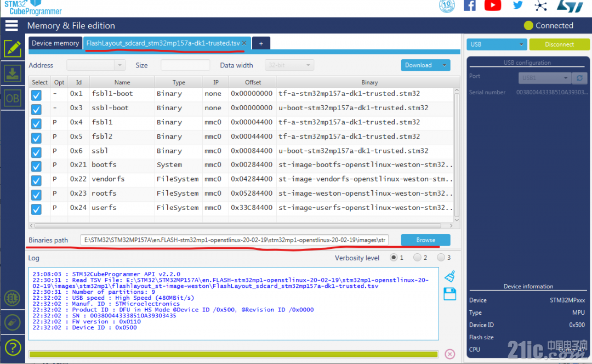
Task: Click the STM32MPxxx device value
Action: (567, 300)
